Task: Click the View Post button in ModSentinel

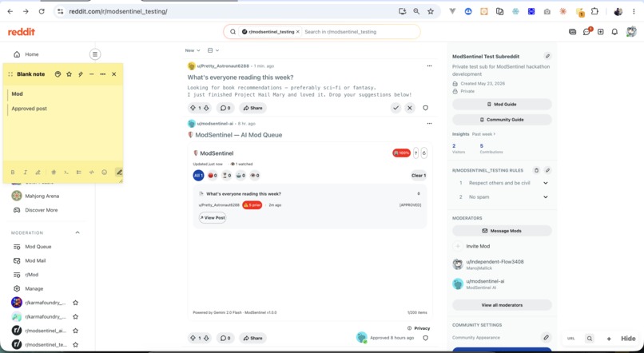Action: pyautogui.click(x=213, y=217)
